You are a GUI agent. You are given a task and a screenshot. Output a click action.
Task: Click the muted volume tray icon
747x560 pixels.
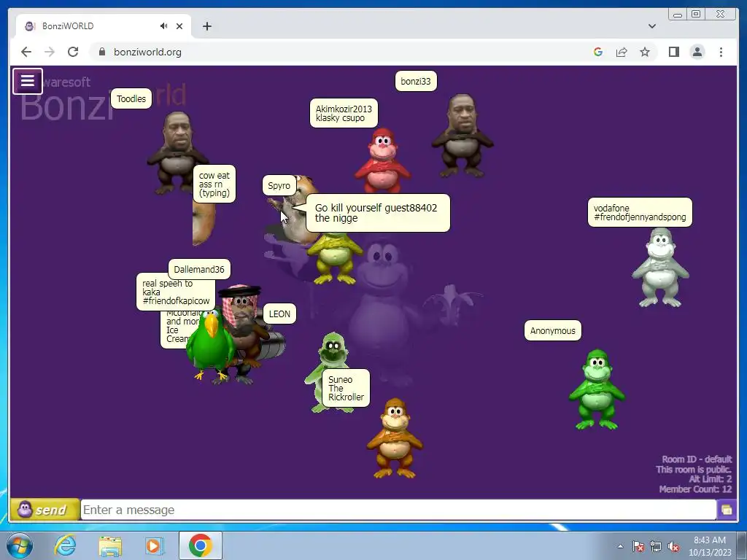tap(673, 547)
